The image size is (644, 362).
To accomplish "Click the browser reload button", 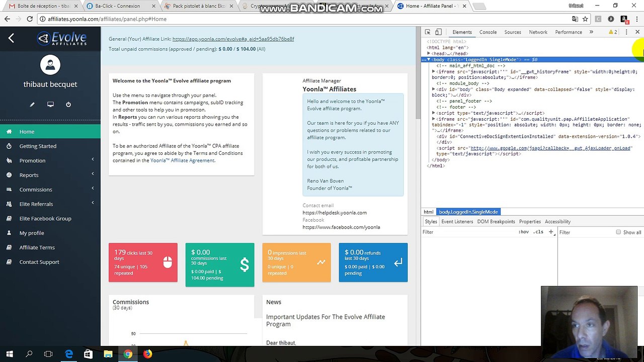I will (x=30, y=19).
